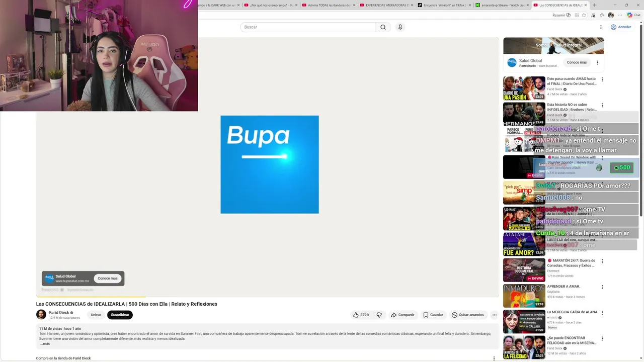Open YouTube settings three-dot menu near Acceder
Viewport: 644px width, 362px height.
tap(601, 27)
